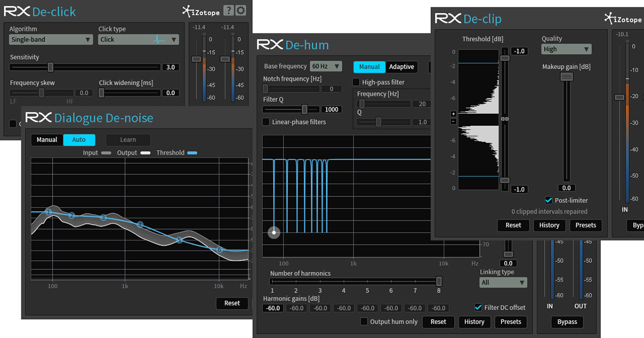Select threshold node 4 in Dialogue De-noise
This screenshot has width=644, height=338.
[140, 225]
